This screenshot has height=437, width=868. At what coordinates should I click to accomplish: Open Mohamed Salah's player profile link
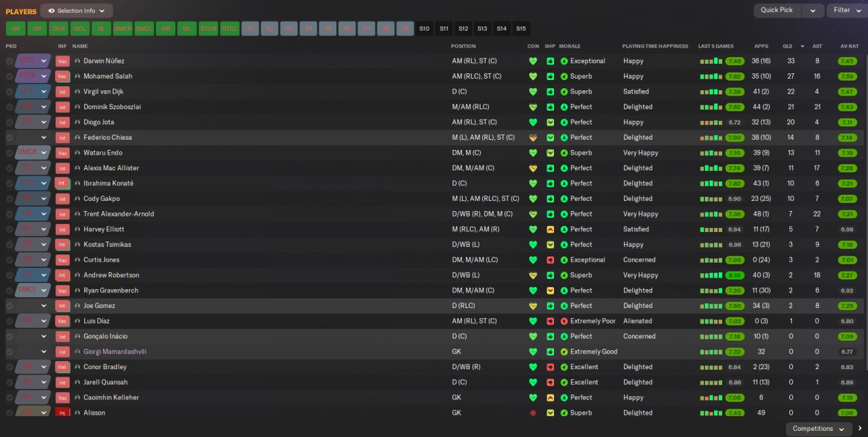pos(108,76)
